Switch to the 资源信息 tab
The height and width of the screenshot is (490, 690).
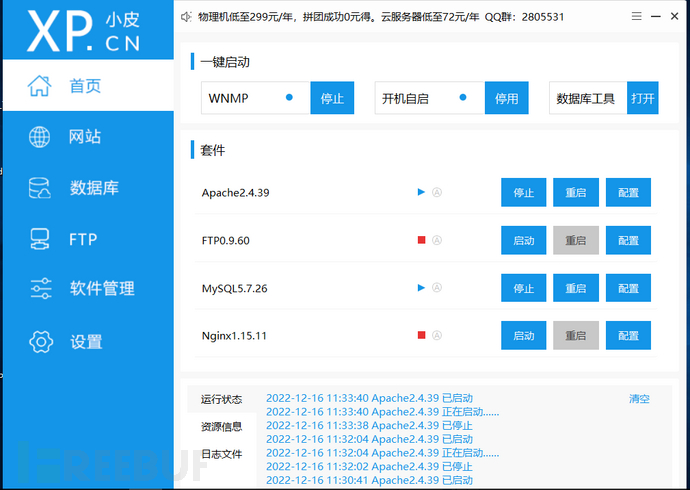pyautogui.click(x=222, y=426)
